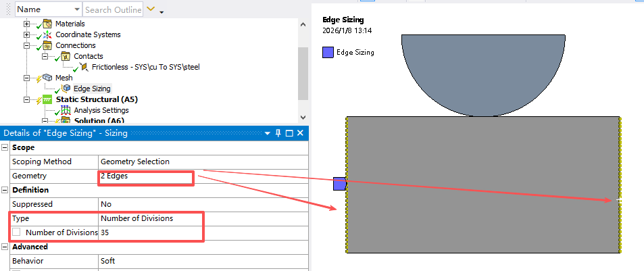
Task: Click the Connections folder icon
Action: [48, 45]
